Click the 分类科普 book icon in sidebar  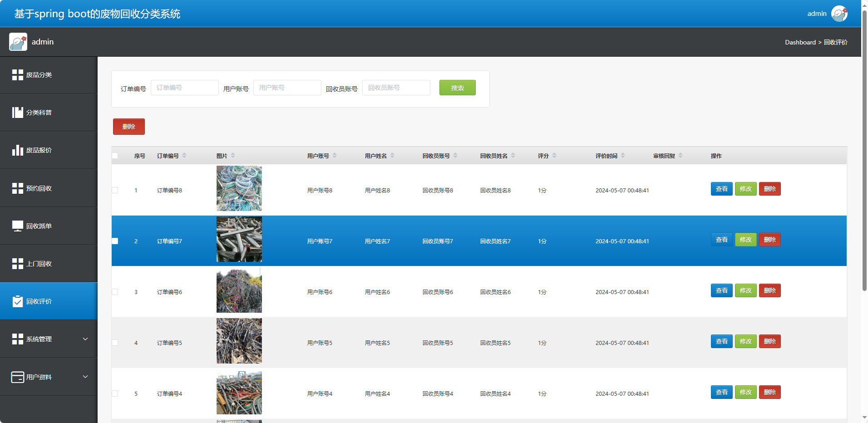click(18, 113)
